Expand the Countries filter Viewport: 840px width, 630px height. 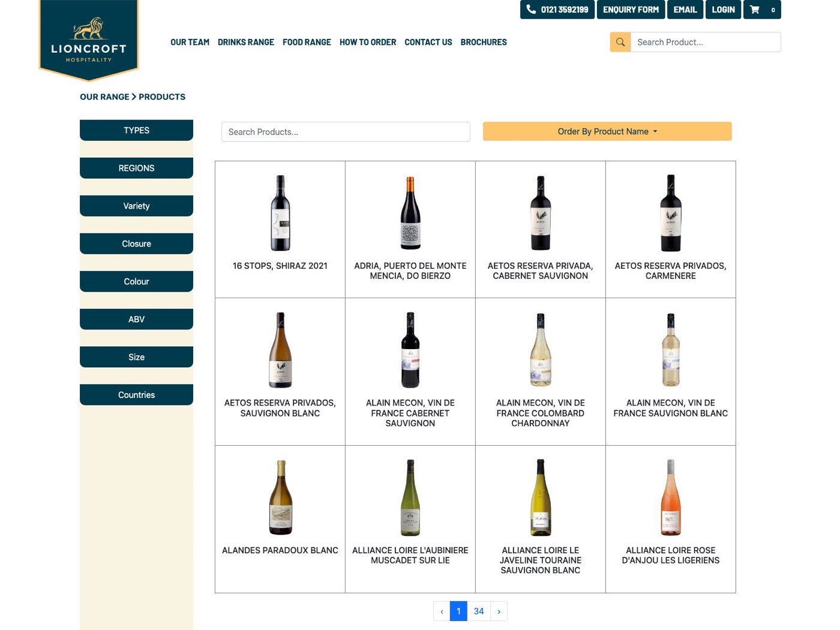pyautogui.click(x=136, y=395)
